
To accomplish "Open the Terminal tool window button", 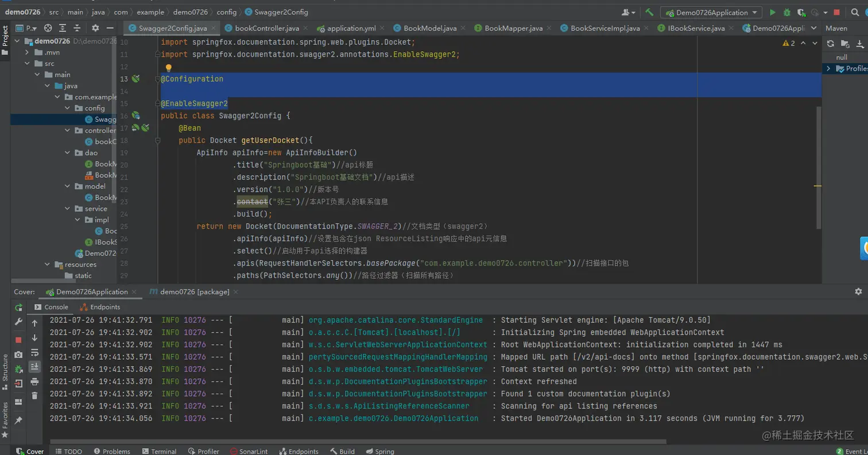I will coord(159,451).
